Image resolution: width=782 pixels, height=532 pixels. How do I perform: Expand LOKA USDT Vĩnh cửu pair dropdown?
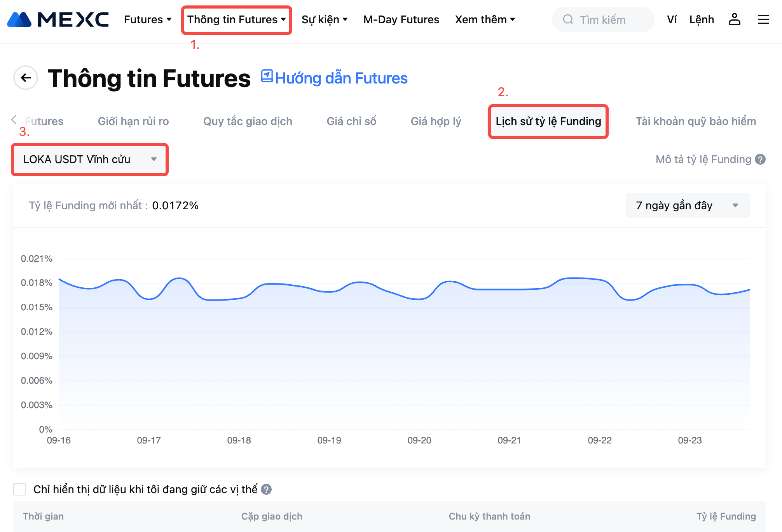coord(90,159)
